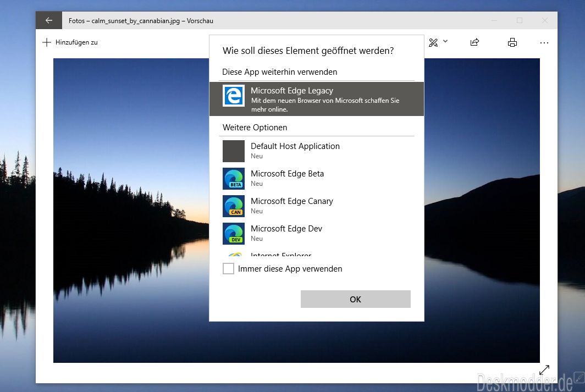
Task: Click the plus icon beside Hinzufügen zu
Action: (47, 42)
